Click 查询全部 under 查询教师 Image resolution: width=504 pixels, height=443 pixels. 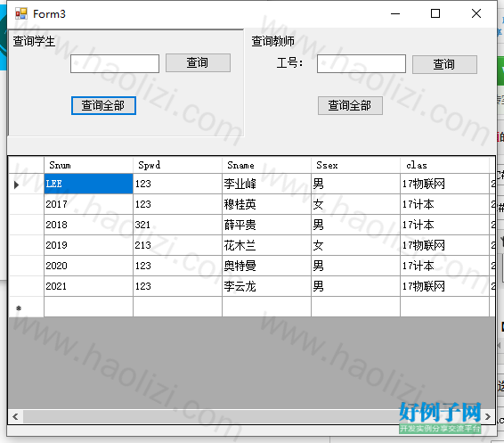350,105
